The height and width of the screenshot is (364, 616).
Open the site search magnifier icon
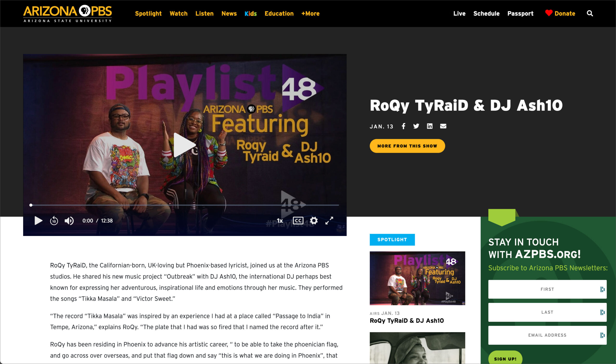(x=590, y=13)
